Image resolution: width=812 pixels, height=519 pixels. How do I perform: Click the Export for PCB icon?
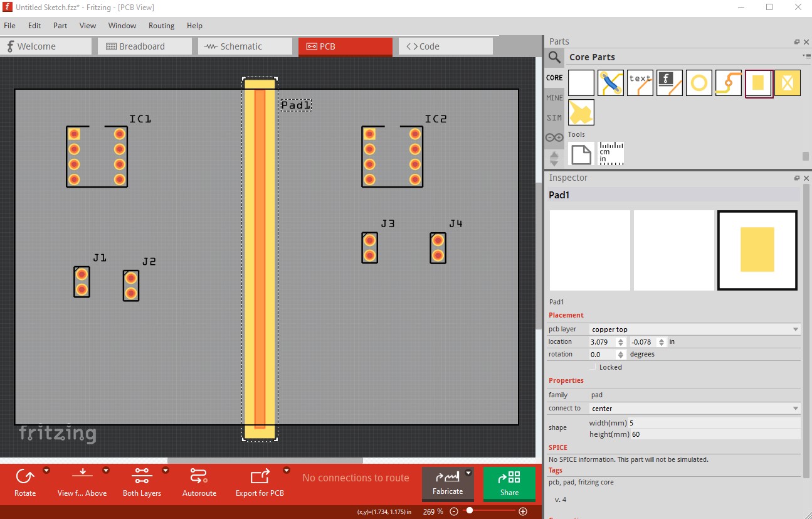260,477
